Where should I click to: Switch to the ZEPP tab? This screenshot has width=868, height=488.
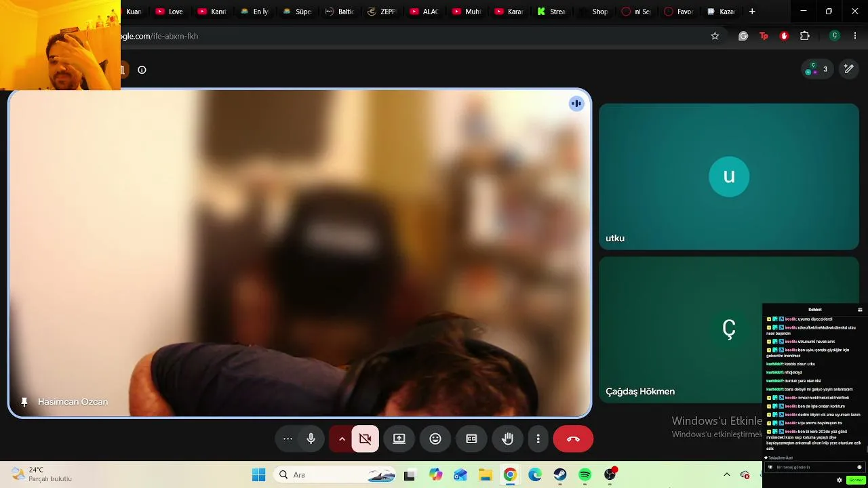381,12
